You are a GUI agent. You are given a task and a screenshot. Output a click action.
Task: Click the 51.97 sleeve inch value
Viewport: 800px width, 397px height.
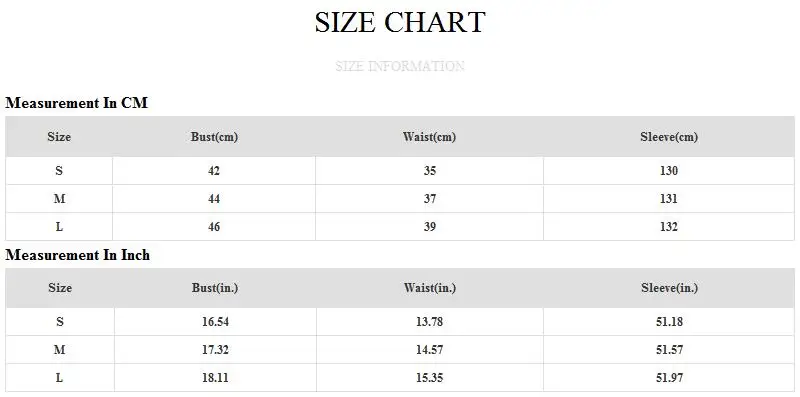[x=669, y=378]
